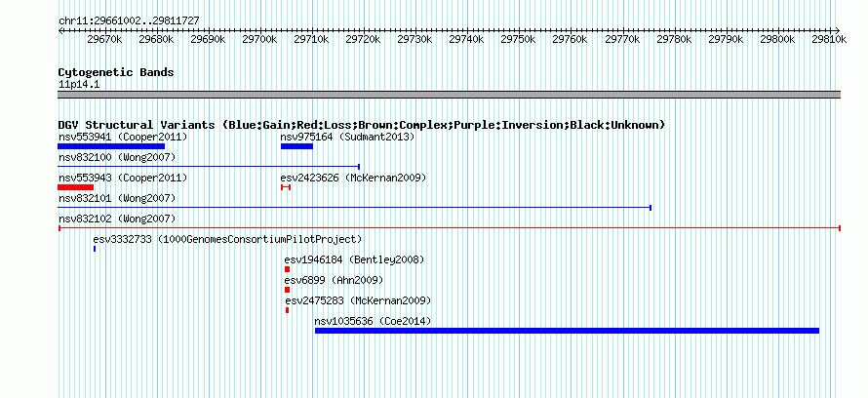The image size is (868, 398).
Task: Click the 29780k ruler tick label
Action: tap(674, 39)
